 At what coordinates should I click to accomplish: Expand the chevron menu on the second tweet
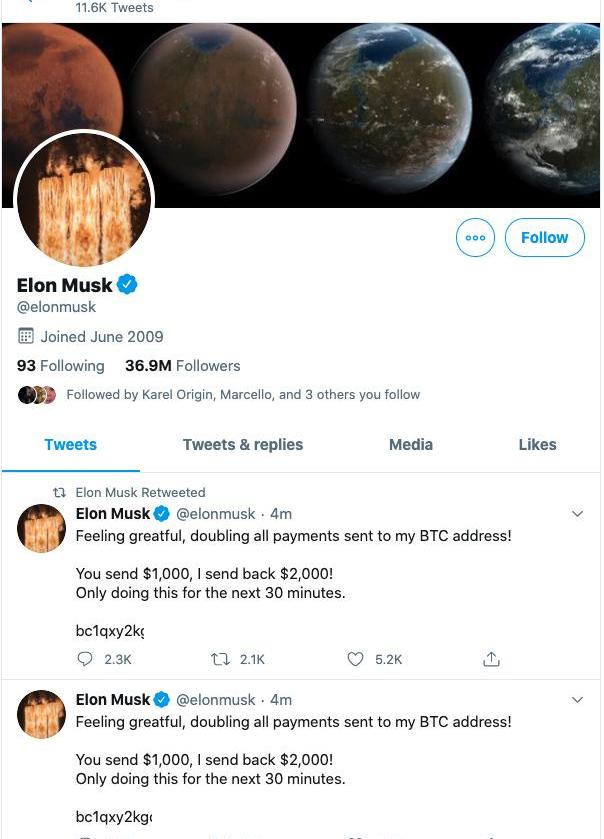click(577, 700)
